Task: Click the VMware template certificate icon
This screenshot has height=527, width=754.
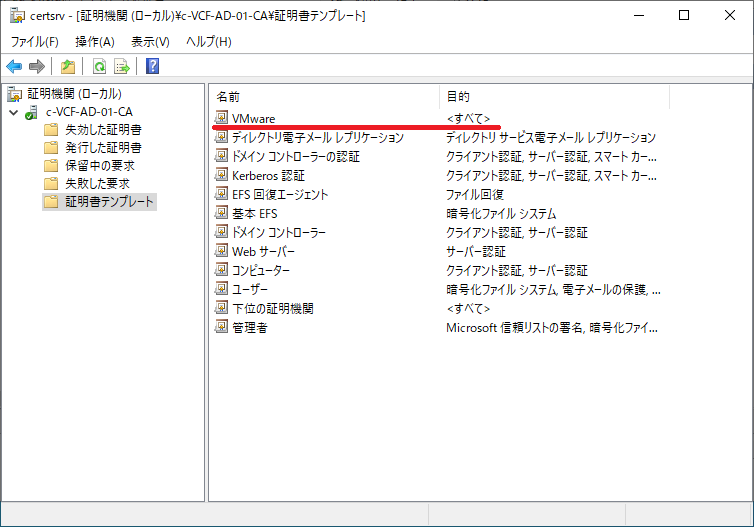Action: pyautogui.click(x=221, y=118)
